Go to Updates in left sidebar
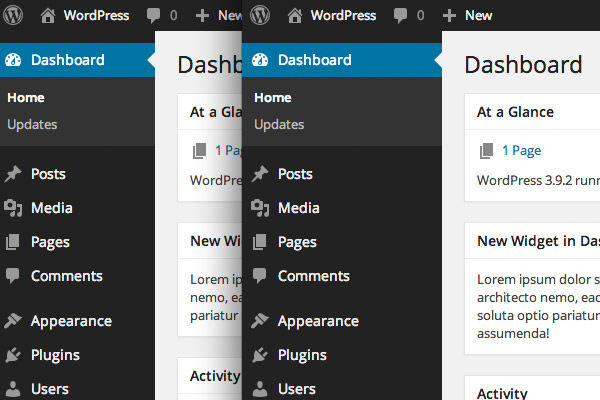This screenshot has width=600, height=400. pos(32,124)
